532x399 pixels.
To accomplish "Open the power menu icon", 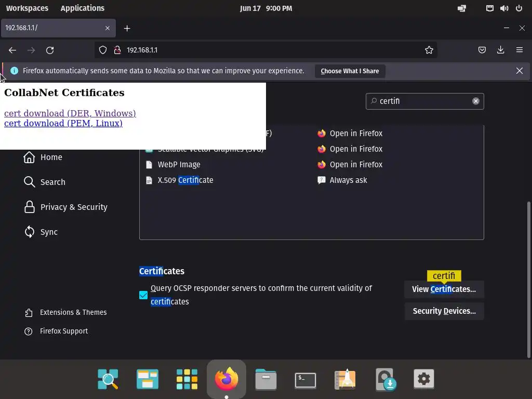I will [519, 8].
